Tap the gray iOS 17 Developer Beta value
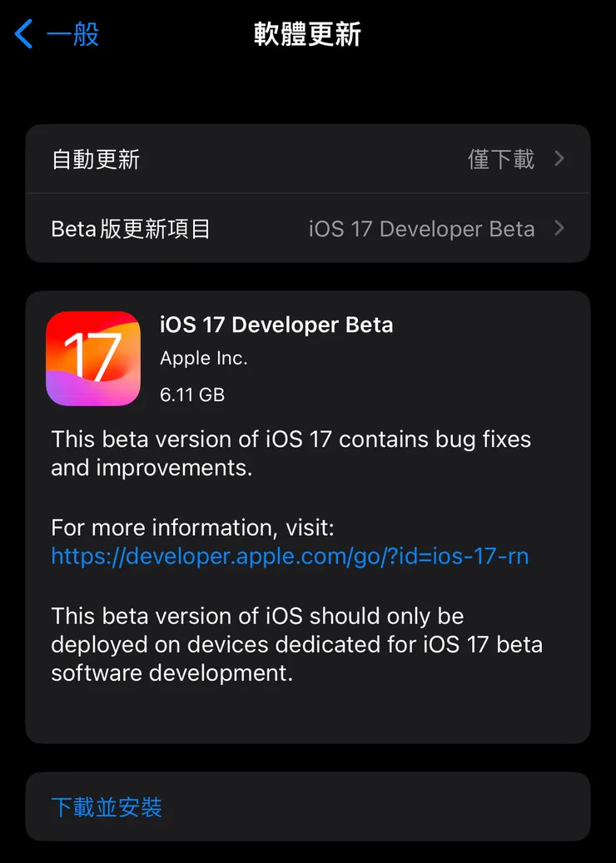Screen dimensions: 616x863 point(421,229)
